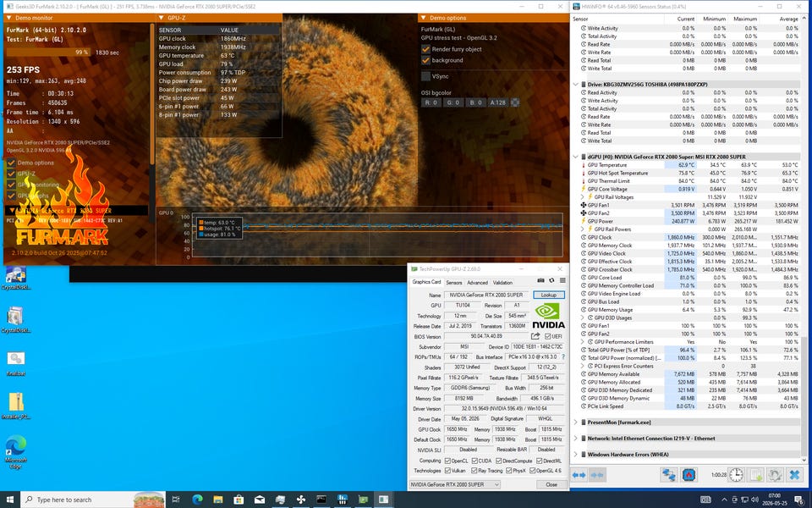Show hidden system tray icons chevron
Image resolution: width=812 pixels, height=508 pixels.
[724, 500]
